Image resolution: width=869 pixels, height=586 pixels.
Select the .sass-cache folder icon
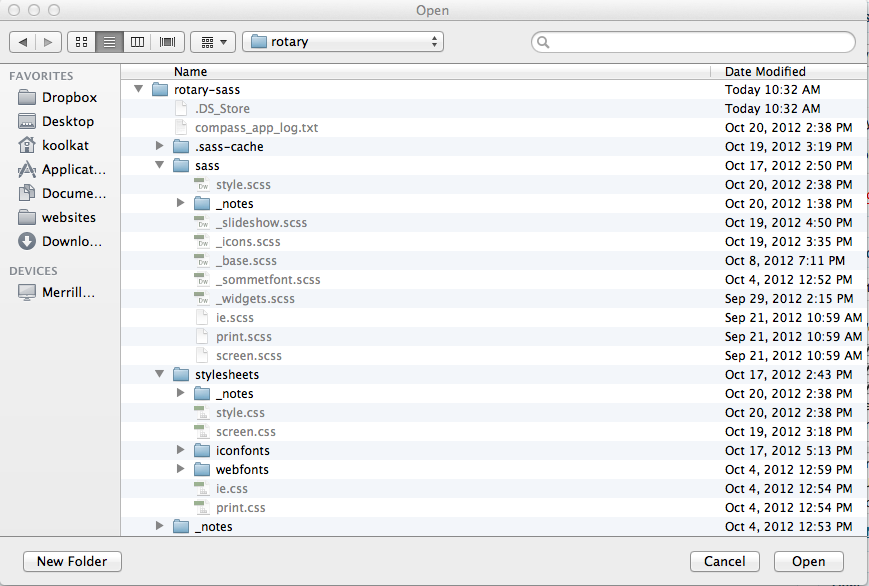click(181, 147)
